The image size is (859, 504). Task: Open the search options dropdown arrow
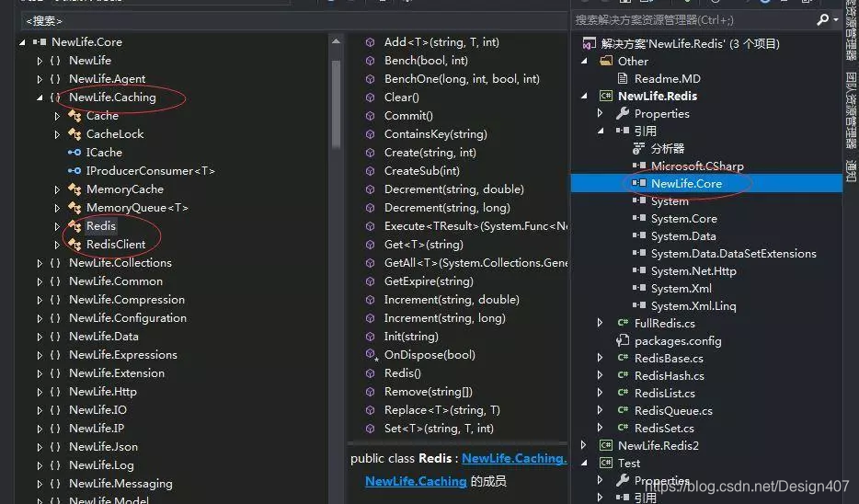tap(836, 19)
